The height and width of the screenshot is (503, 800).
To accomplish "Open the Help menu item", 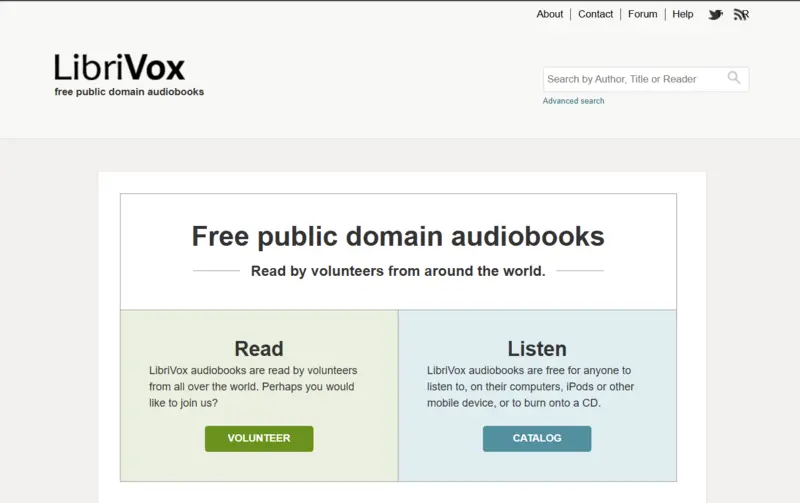I will [683, 14].
